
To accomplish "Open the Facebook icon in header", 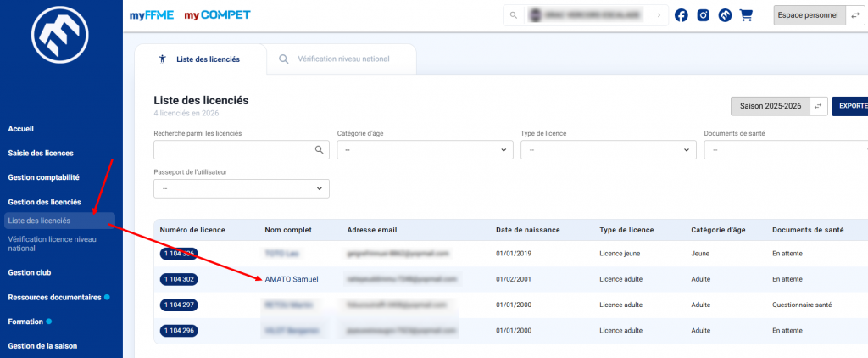I will point(681,15).
